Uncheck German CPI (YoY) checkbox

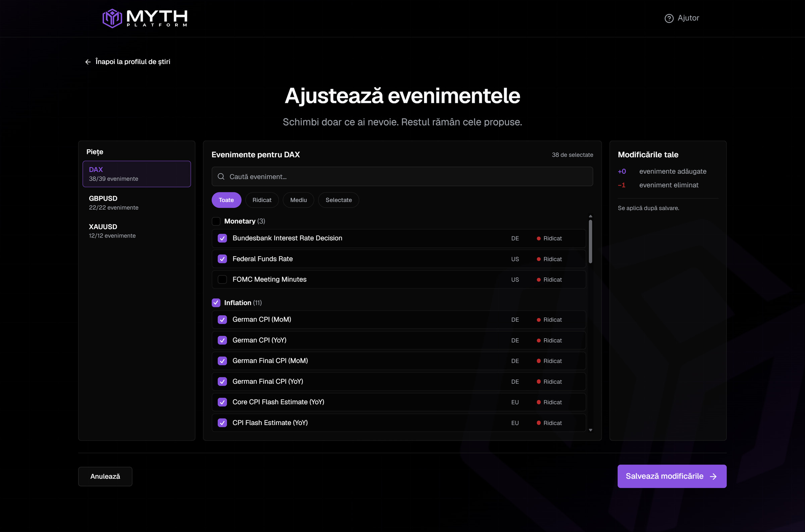222,340
